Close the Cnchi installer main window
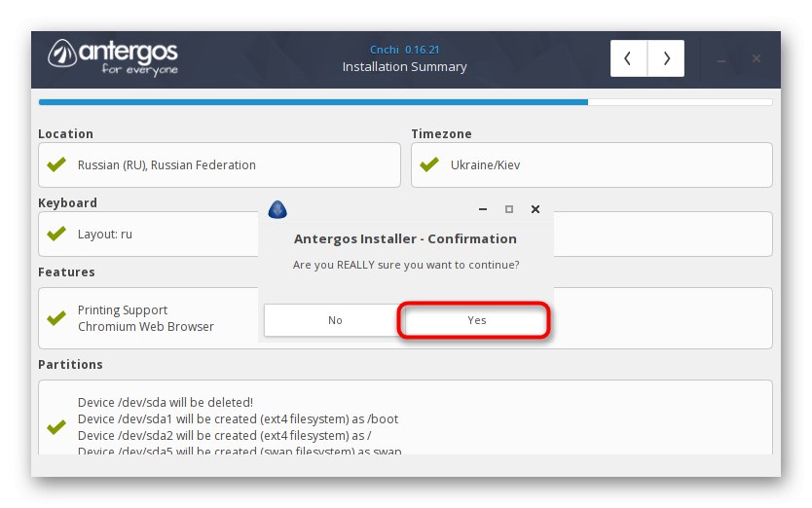812x508 pixels. 757,58
